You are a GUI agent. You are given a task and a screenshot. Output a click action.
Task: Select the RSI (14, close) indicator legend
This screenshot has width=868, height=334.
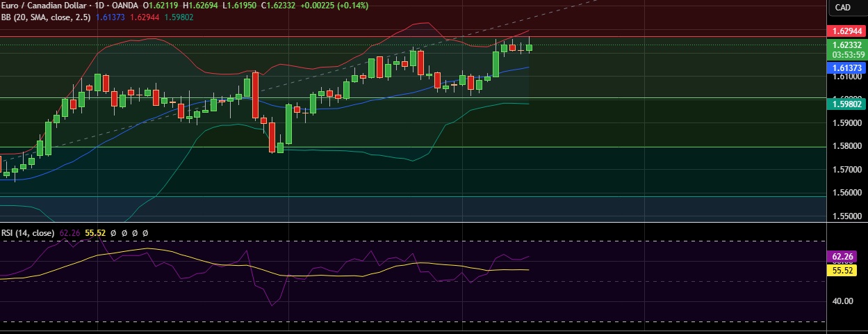click(28, 233)
